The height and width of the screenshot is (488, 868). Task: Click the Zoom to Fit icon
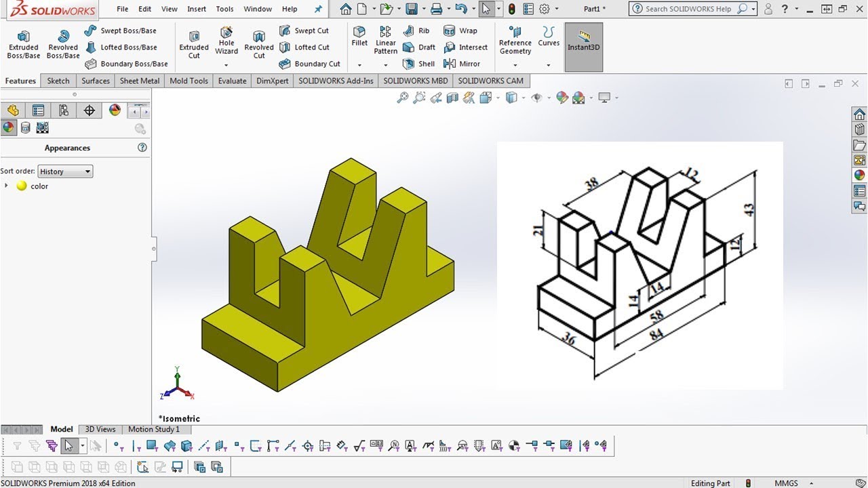click(403, 98)
